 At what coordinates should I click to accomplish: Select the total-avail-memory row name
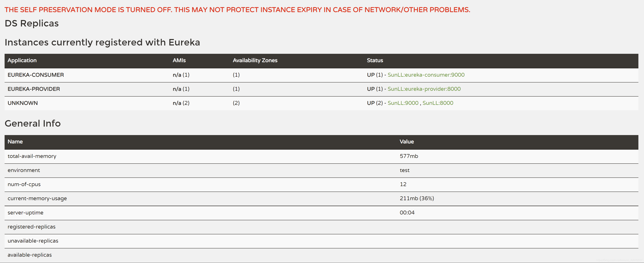click(32, 156)
